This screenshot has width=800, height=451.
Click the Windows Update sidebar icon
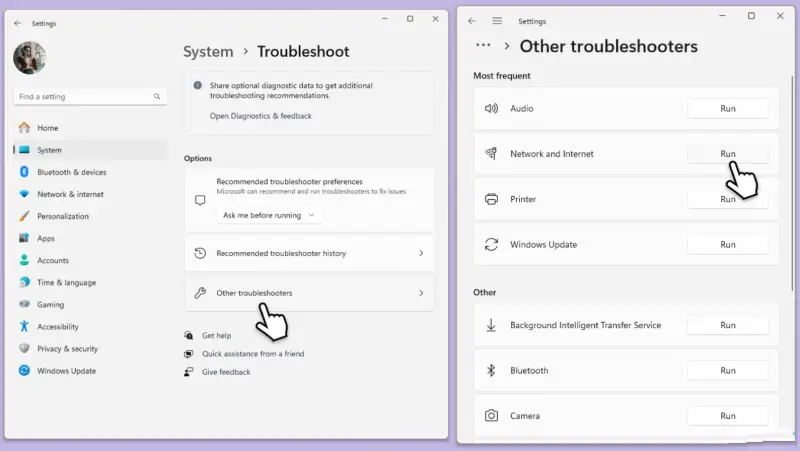[x=24, y=370]
